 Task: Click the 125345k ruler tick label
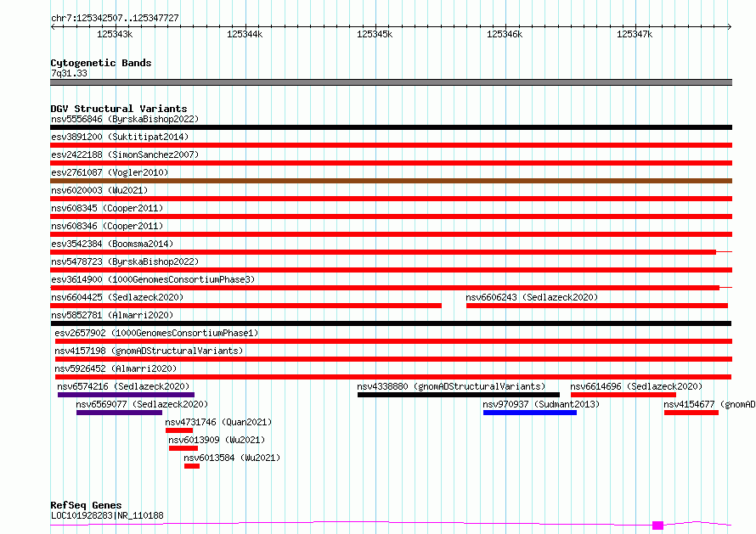coord(375,34)
